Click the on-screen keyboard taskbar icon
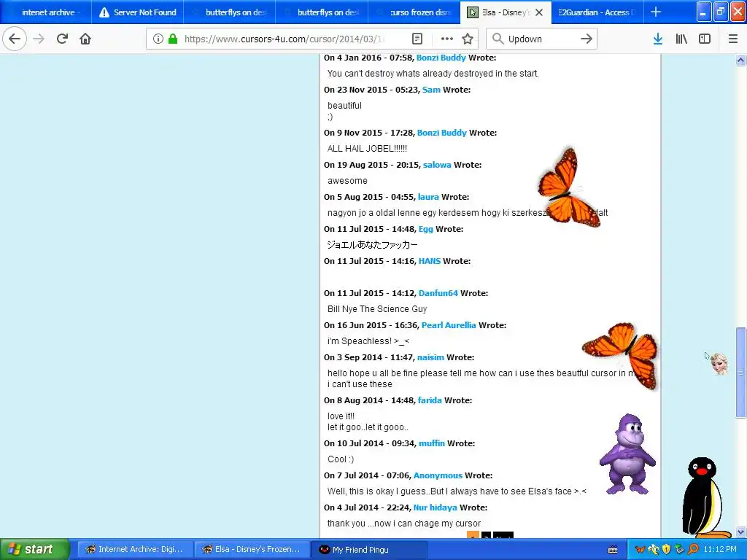Viewport: 747px width, 560px height. (613, 550)
